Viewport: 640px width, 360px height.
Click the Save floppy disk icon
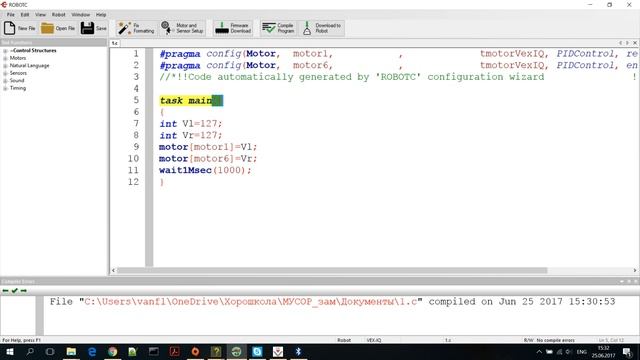[x=87, y=28]
